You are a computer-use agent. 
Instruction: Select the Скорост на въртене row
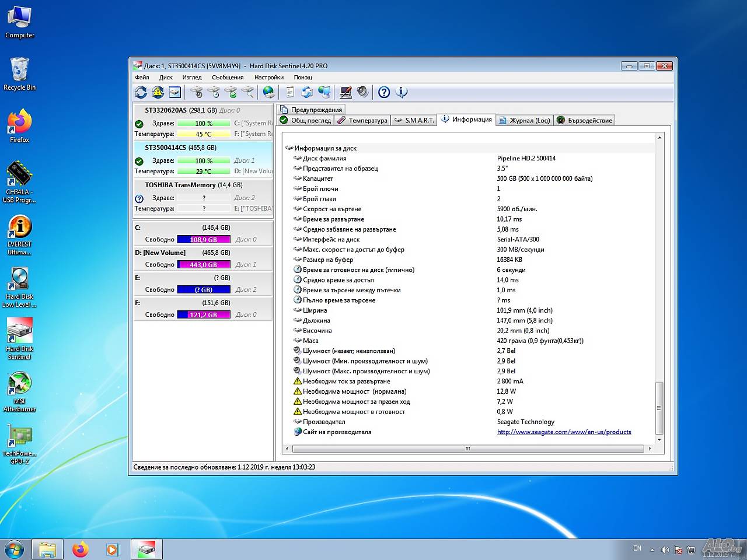[x=469, y=209]
